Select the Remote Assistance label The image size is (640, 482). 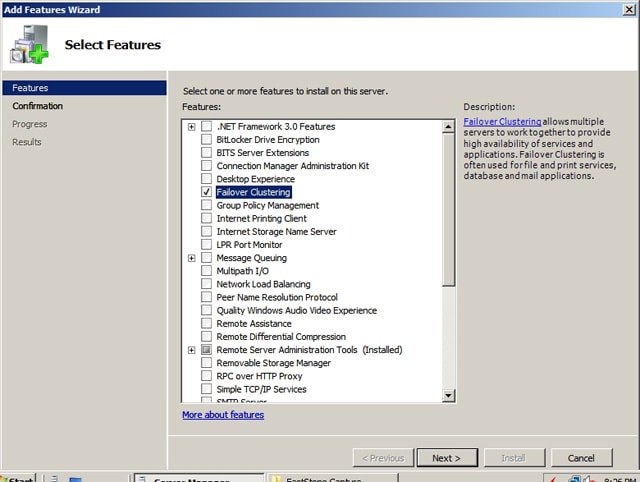[x=254, y=324]
